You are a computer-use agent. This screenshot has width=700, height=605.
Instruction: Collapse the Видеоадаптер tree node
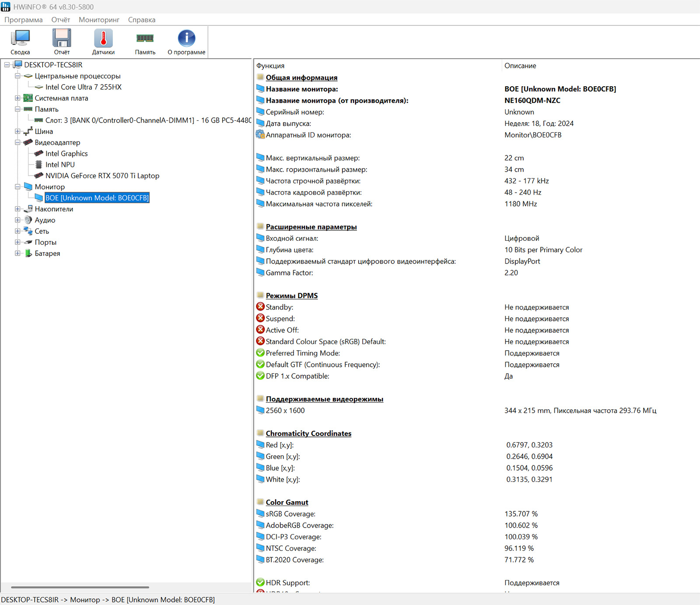(x=17, y=142)
